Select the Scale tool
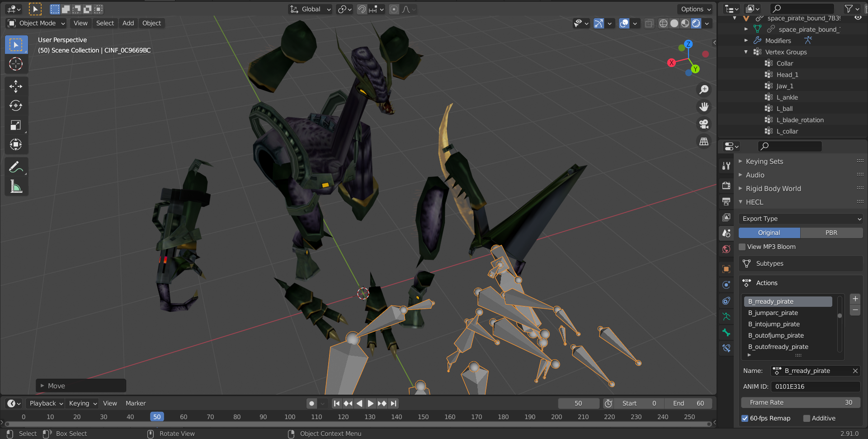This screenshot has width=868, height=439. (x=16, y=125)
